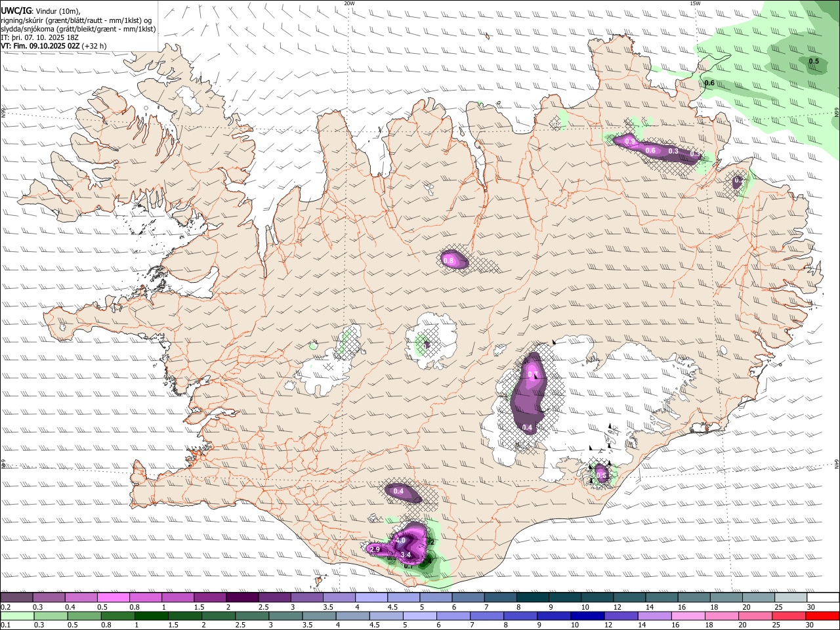Click the 'VT: Fim. 09.10.2025 02Z (+32 h)' line
Screen dimensions: 840x630
click(54, 46)
